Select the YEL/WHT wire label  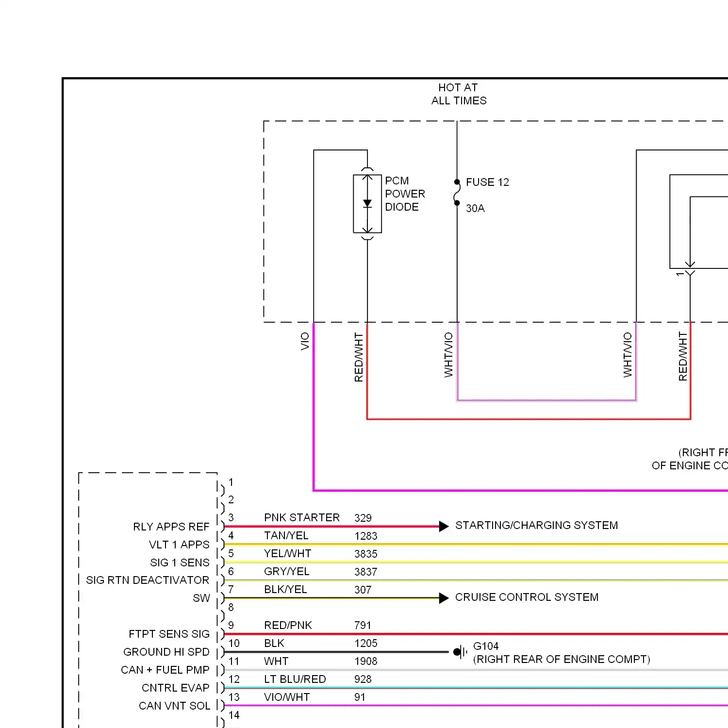(x=287, y=553)
